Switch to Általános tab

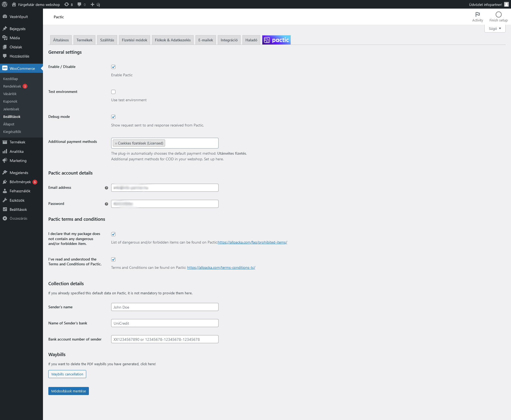61,40
